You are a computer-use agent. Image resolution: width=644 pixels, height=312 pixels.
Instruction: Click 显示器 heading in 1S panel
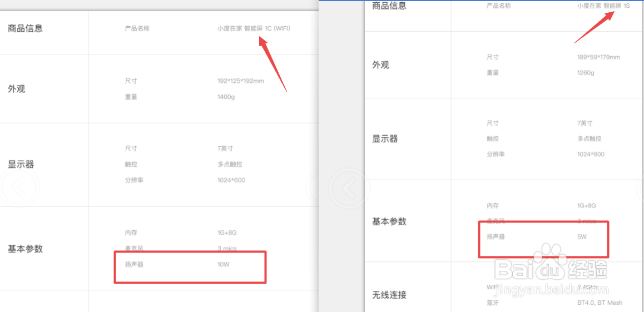coord(385,138)
